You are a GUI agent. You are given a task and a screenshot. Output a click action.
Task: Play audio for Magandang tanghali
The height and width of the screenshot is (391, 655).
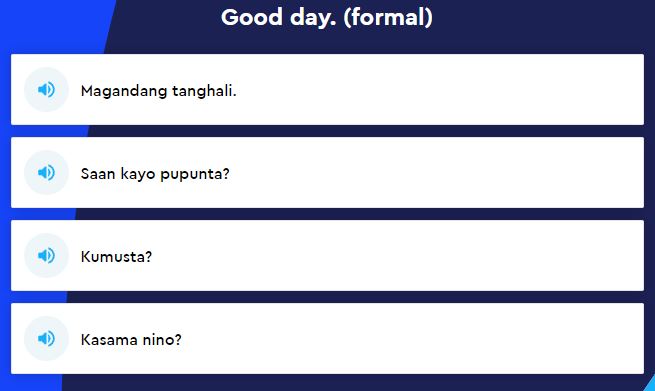pos(46,89)
